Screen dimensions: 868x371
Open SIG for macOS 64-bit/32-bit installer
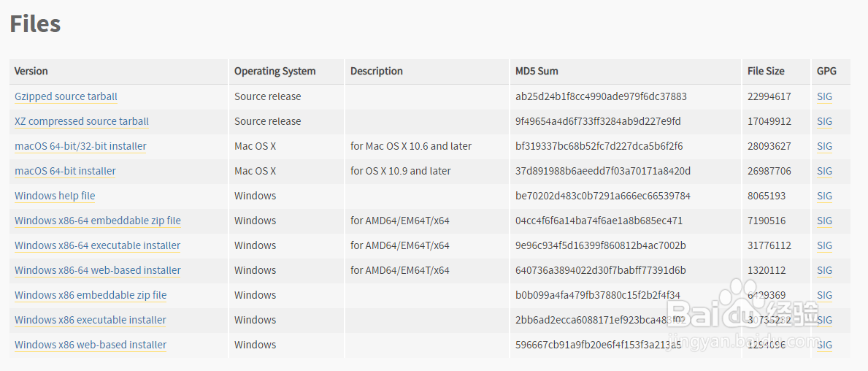(x=824, y=146)
